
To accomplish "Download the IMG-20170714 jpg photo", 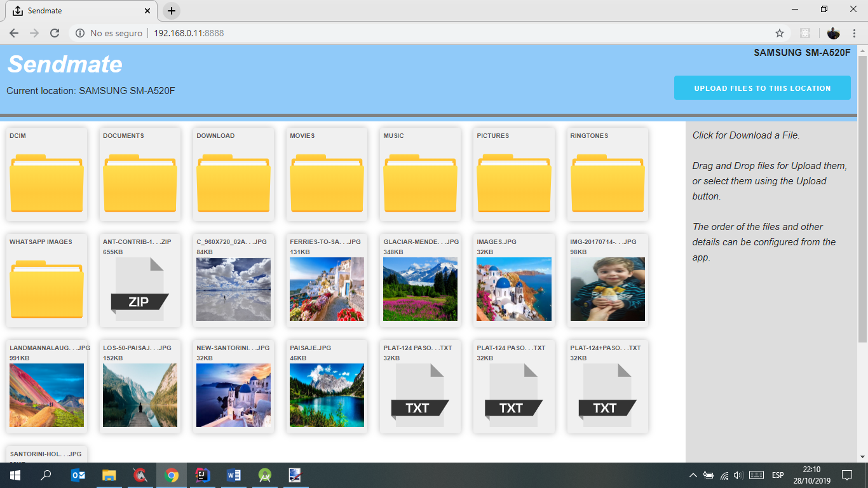I will pos(607,281).
